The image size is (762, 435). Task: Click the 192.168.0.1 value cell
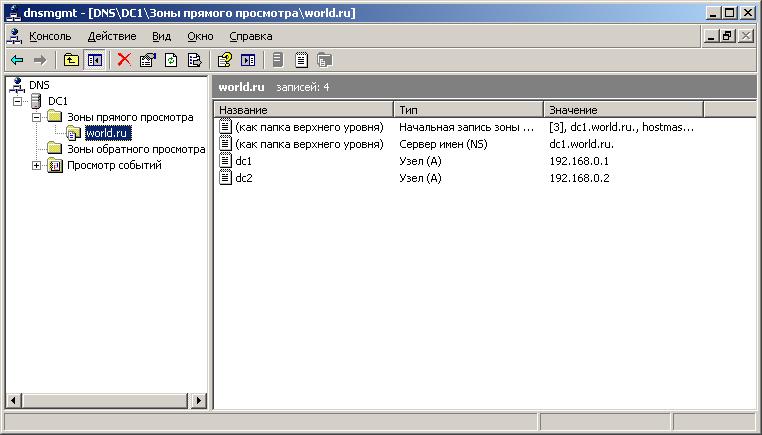(x=579, y=161)
